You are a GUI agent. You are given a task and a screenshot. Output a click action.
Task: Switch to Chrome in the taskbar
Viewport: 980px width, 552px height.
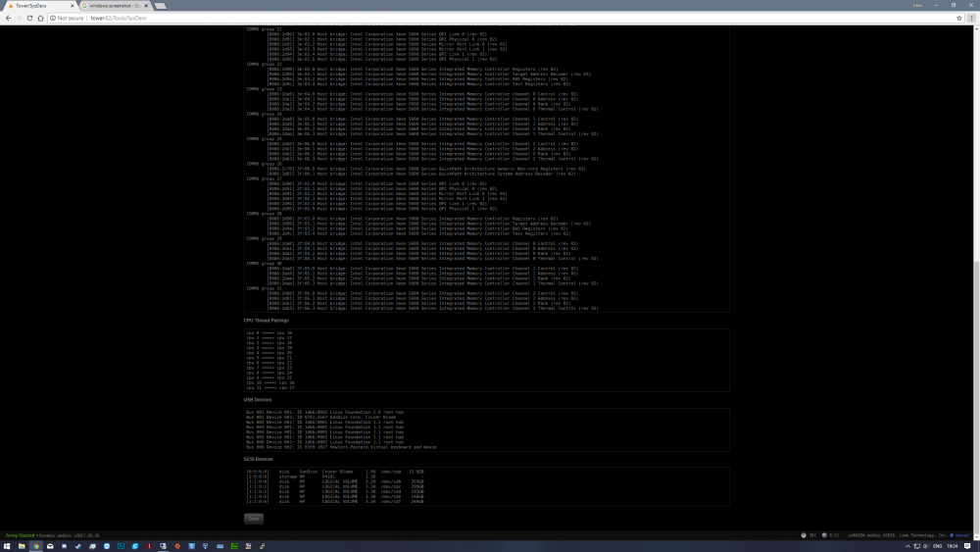pos(35,546)
